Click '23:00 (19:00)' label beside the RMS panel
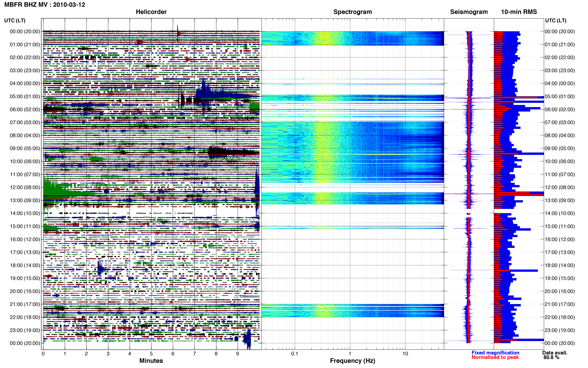 pyautogui.click(x=560, y=330)
